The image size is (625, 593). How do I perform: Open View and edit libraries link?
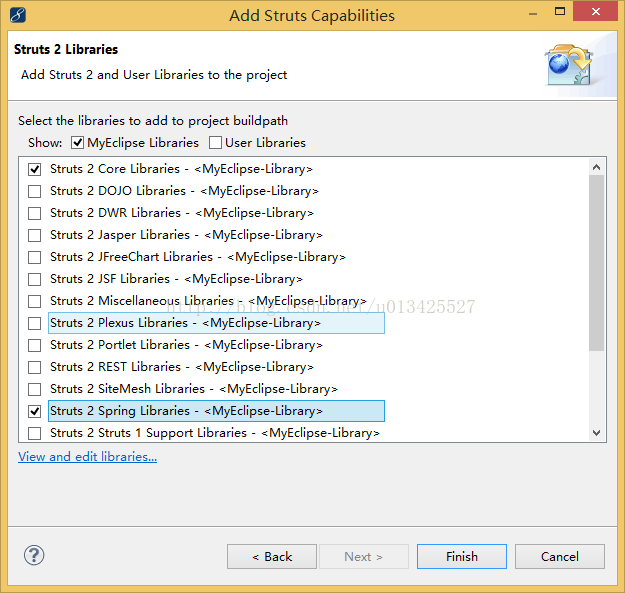[87, 457]
